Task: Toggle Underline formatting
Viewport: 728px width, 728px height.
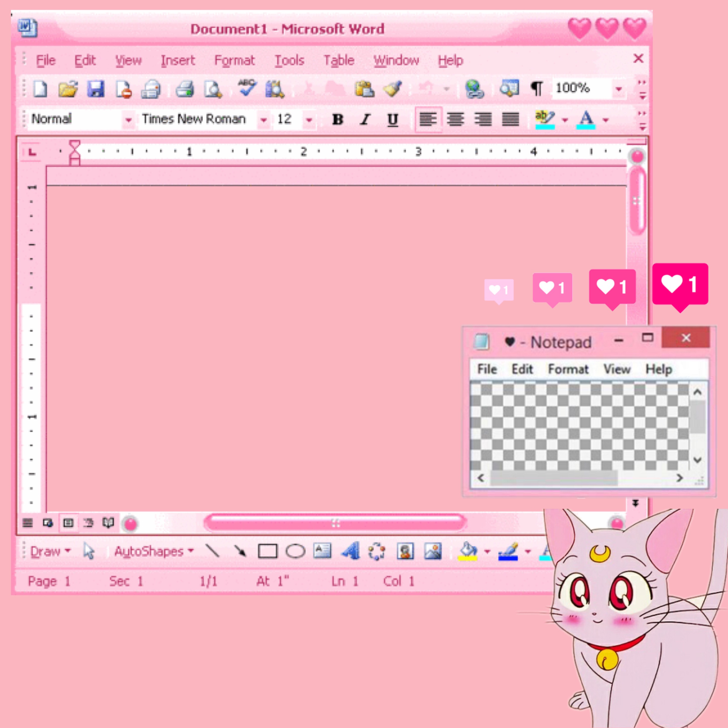Action: pyautogui.click(x=393, y=120)
